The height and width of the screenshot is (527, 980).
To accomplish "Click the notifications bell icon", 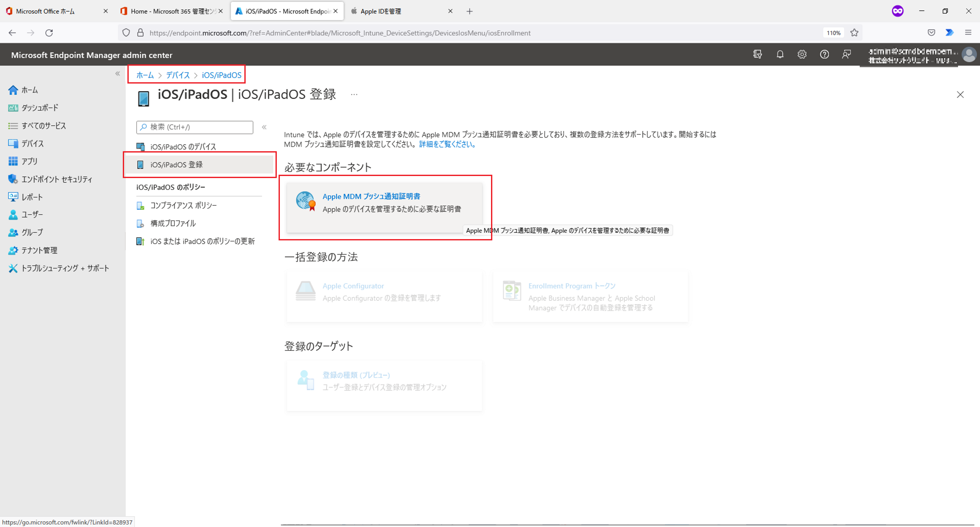I will [x=780, y=54].
